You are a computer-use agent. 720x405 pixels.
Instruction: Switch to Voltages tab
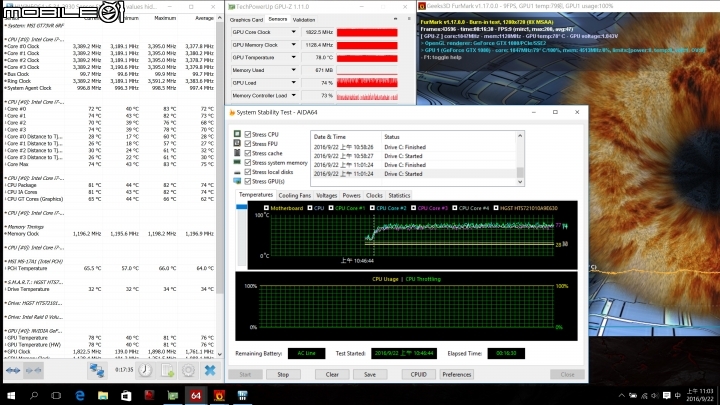pos(326,195)
